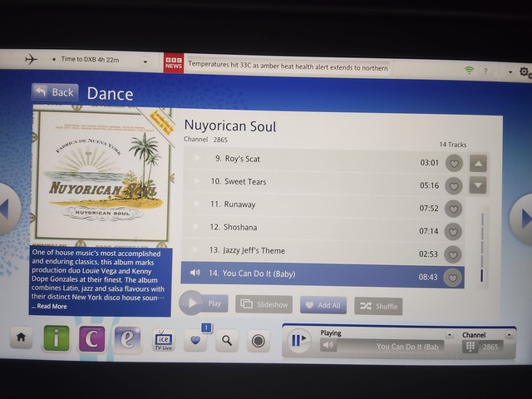Read the BBC headline about temperatures hitting 33C
The width and height of the screenshot is (532, 399).
288,66
